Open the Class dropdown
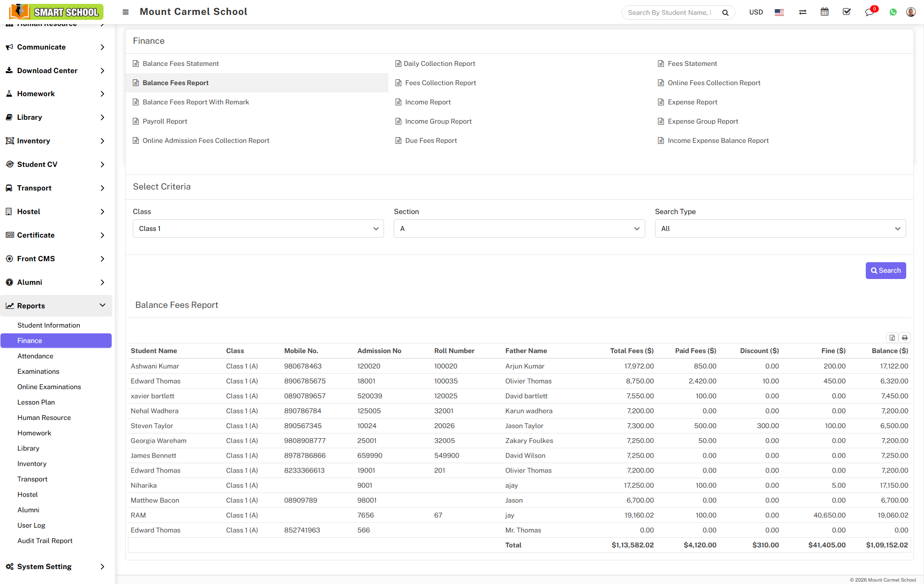Image resolution: width=924 pixels, height=584 pixels. click(258, 229)
